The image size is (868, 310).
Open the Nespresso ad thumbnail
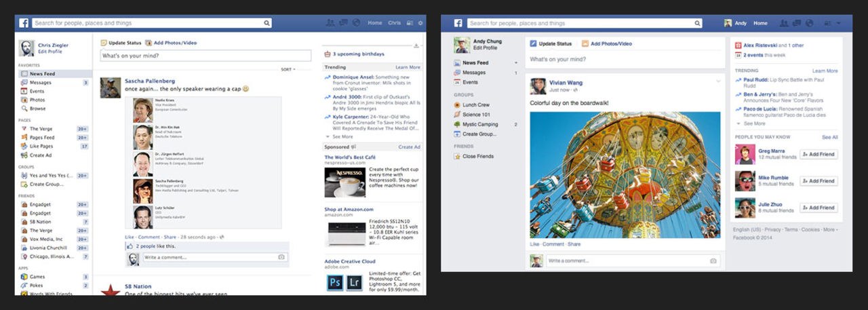click(344, 182)
